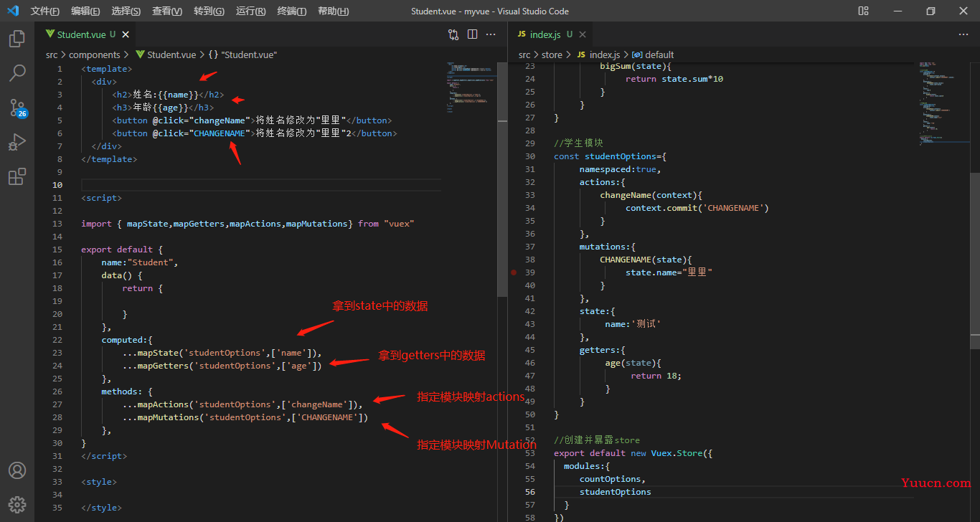Viewport: 980px width, 522px height.
Task: Select store breadcrumb in right editor
Action: pyautogui.click(x=552, y=54)
